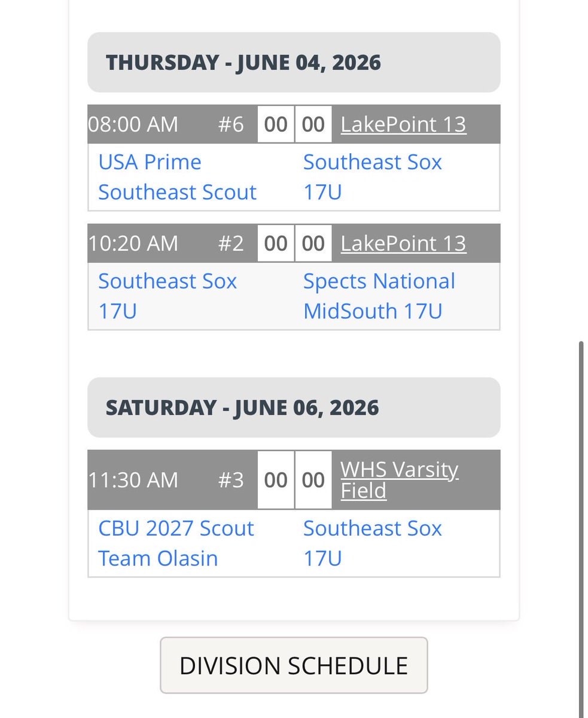Click first score box of game #2
The height and width of the screenshot is (718, 588).
tap(276, 244)
